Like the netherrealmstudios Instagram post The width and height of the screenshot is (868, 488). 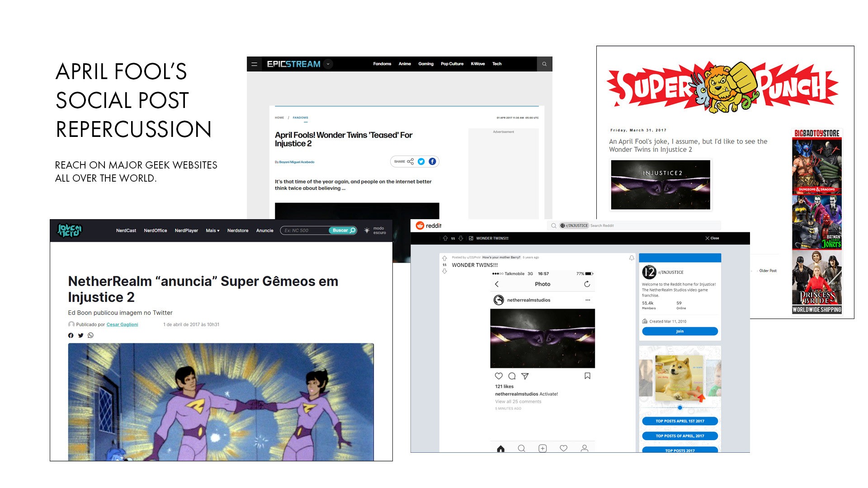tap(499, 376)
